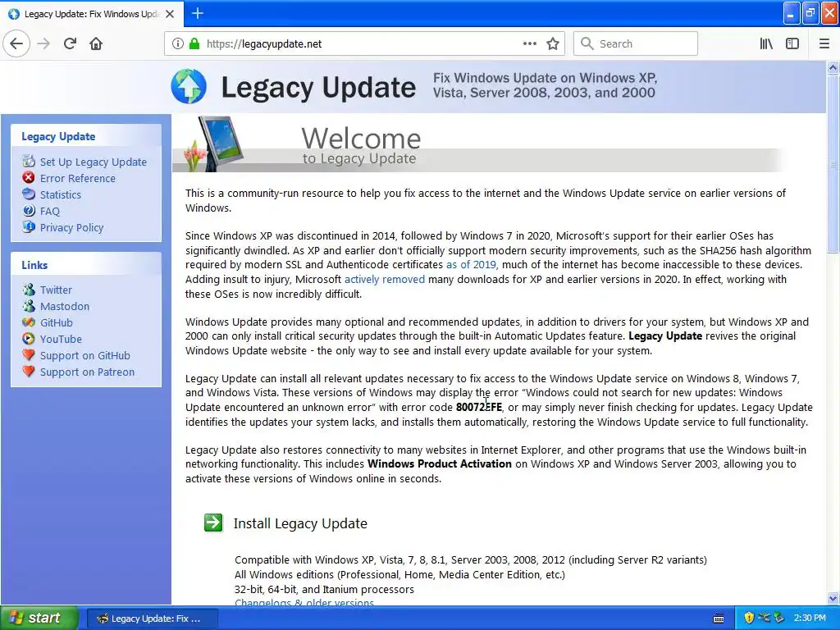Click the 'Links' sidebar heading
Image resolution: width=840 pixels, height=630 pixels.
coord(34,265)
